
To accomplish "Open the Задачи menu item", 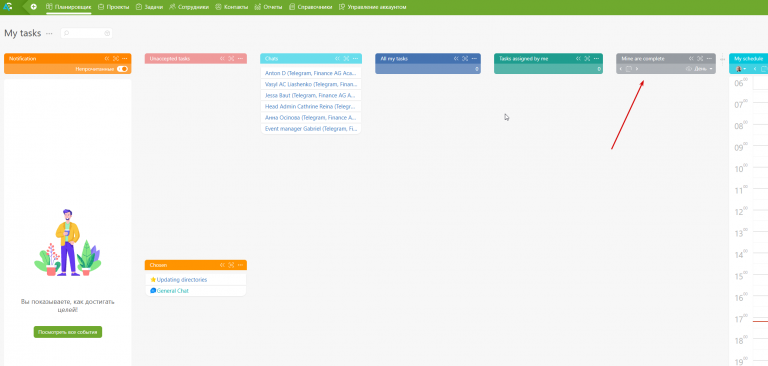I will [149, 7].
